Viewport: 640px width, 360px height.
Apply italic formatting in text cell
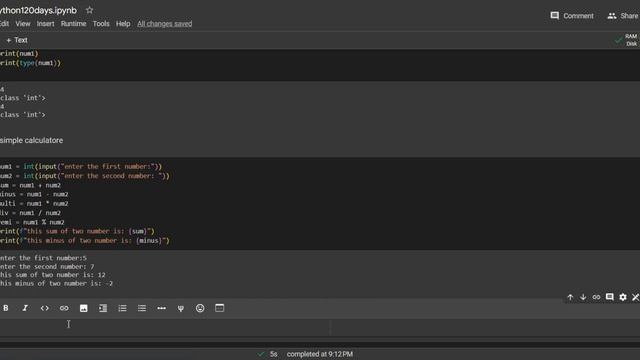click(x=25, y=308)
